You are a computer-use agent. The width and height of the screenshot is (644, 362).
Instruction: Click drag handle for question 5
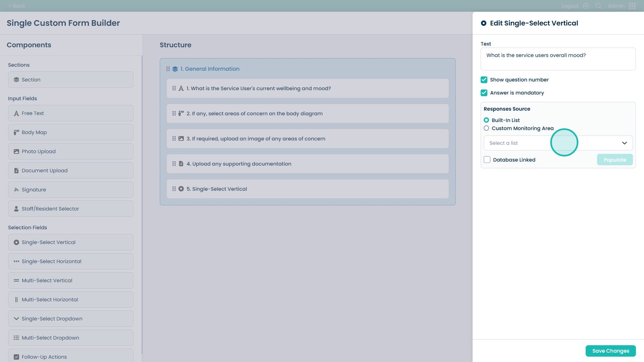[x=174, y=189]
